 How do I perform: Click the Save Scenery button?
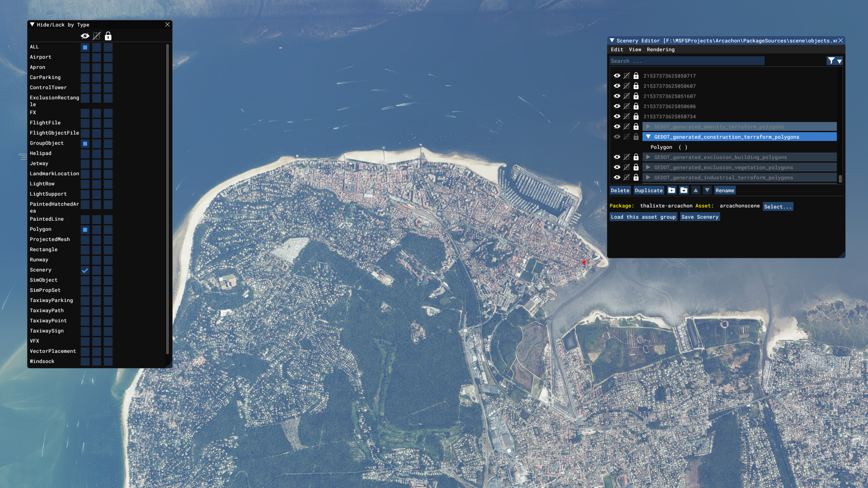[700, 217]
